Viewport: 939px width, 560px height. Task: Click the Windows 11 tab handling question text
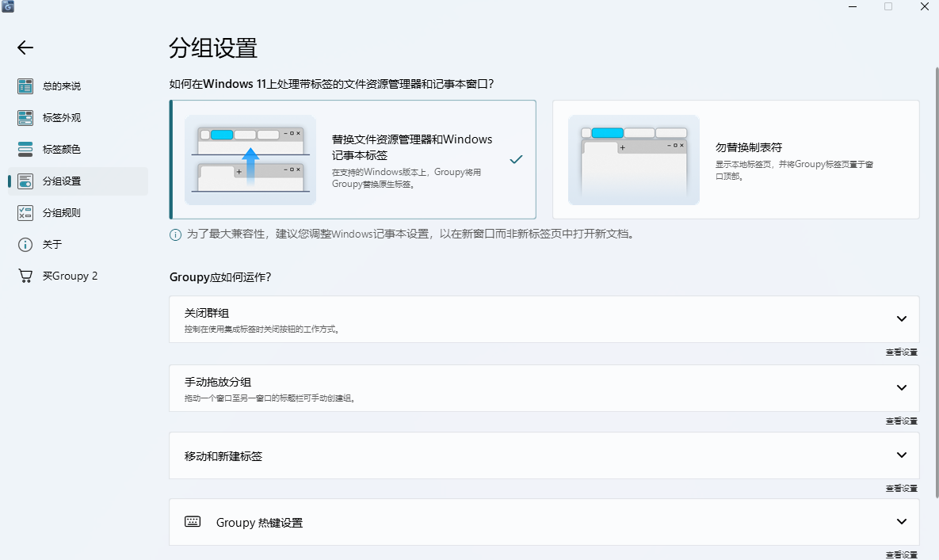(331, 84)
